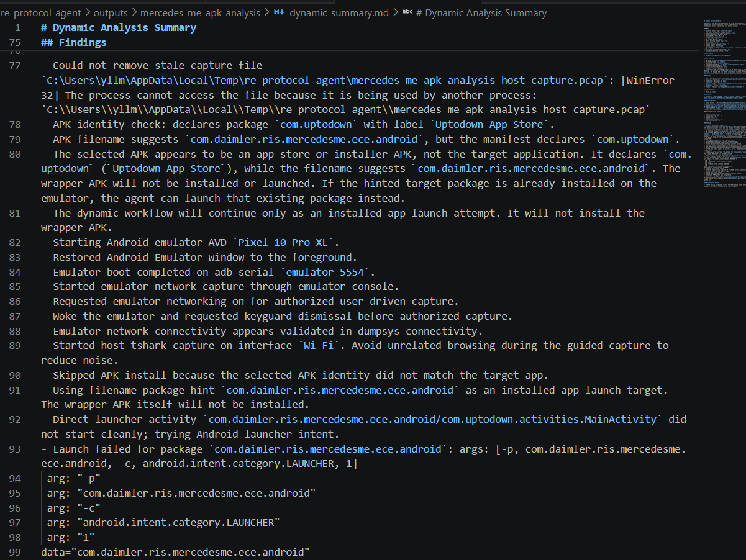Click the `Pixel_10_Pro_XL` code span
The width and height of the screenshot is (746, 560).
point(283,242)
